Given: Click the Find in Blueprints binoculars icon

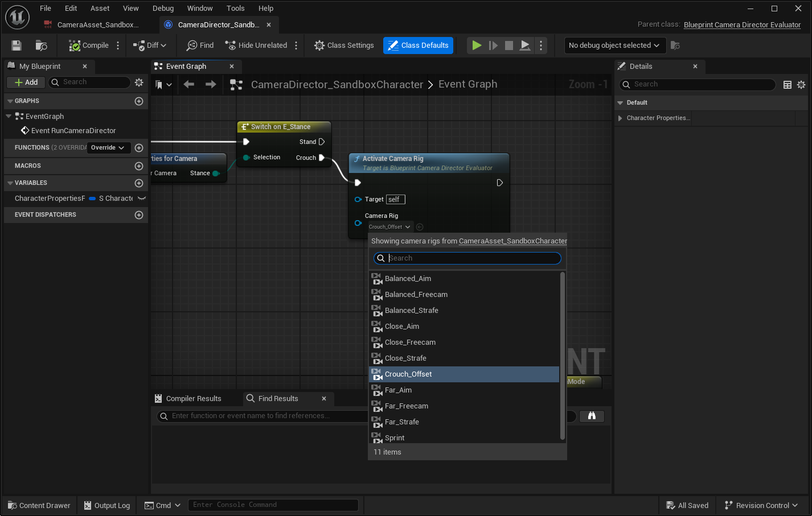Looking at the screenshot, I should [x=592, y=416].
